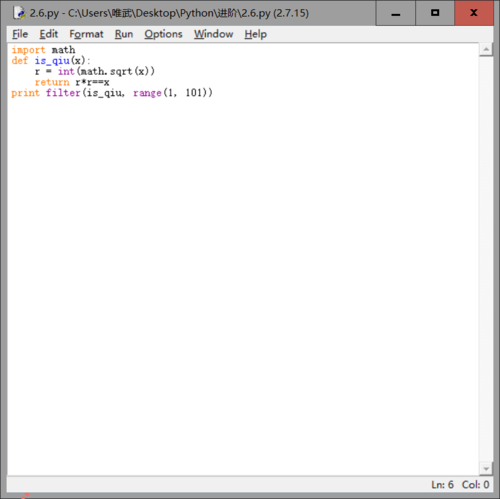Image resolution: width=500 pixels, height=499 pixels.
Task: Minimize the 2.6.py editor window
Action: [396, 13]
